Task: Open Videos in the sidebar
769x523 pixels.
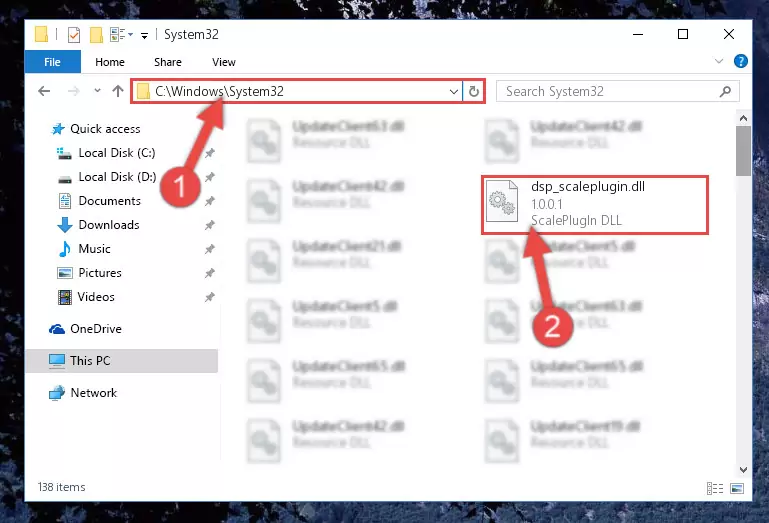Action: [x=96, y=297]
